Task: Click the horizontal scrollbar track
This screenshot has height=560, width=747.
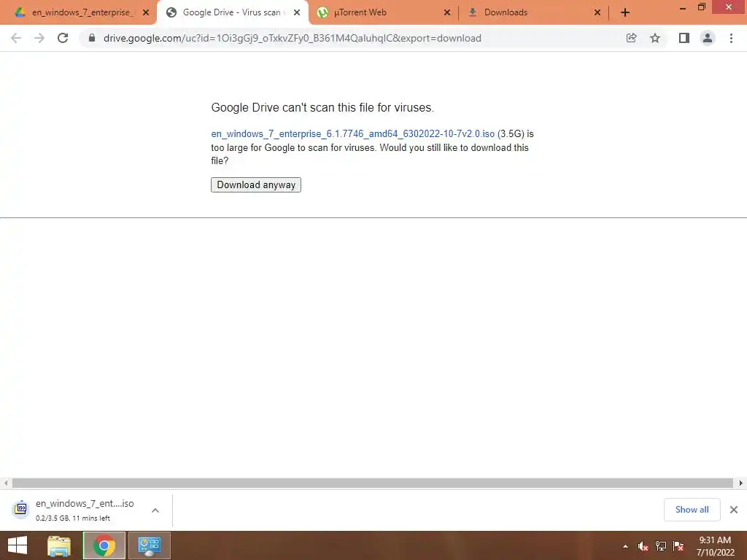Action: 373,483
